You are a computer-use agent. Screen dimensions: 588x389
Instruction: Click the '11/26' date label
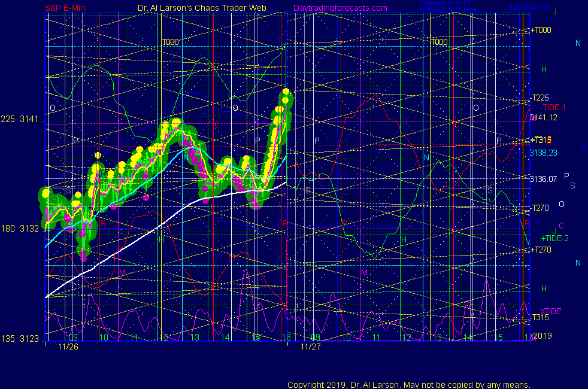click(68, 347)
